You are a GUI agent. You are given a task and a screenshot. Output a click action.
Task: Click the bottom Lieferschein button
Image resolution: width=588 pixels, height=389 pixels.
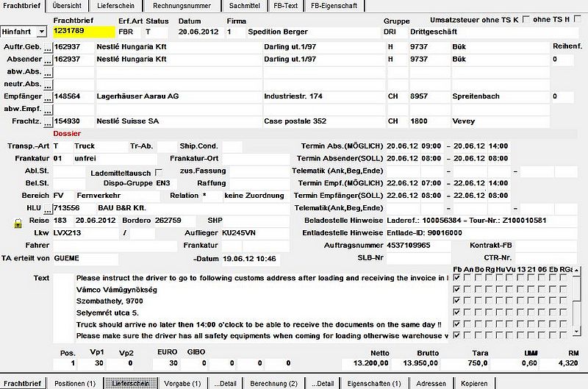(130, 383)
